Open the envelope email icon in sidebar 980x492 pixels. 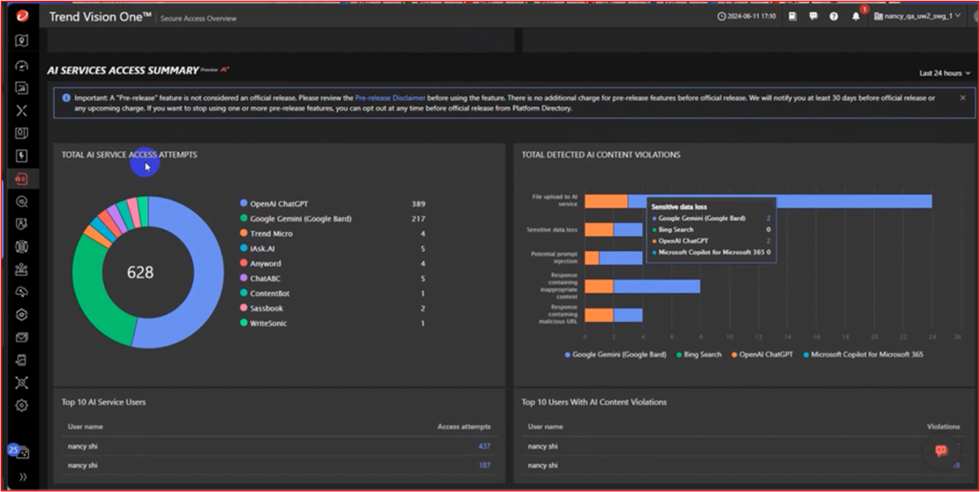pos(21,338)
